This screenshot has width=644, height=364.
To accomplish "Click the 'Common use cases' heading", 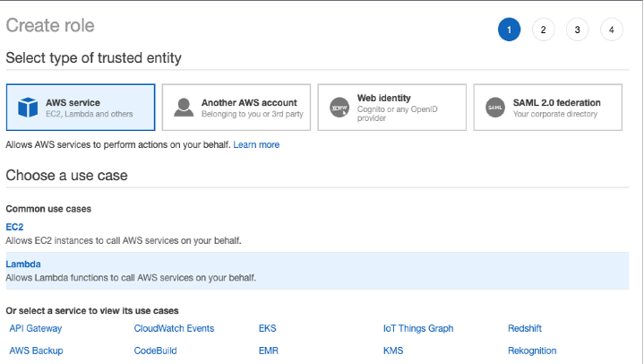I will [48, 209].
